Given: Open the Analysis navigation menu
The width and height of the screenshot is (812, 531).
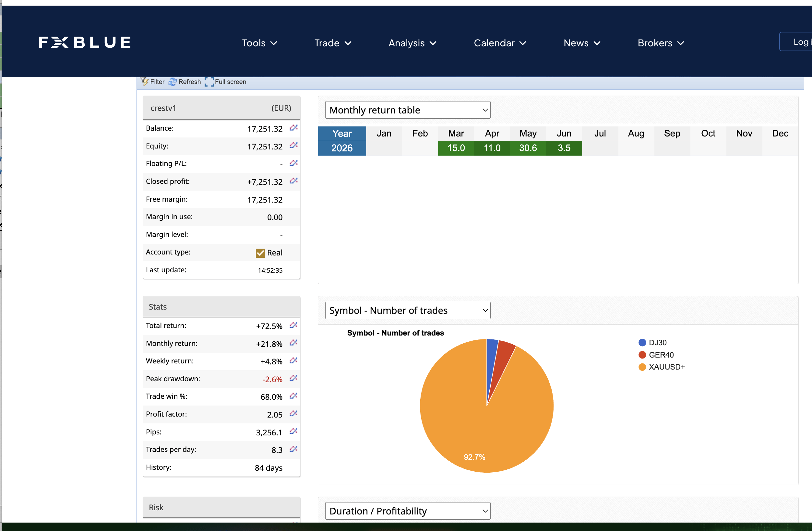Looking at the screenshot, I should click(412, 43).
